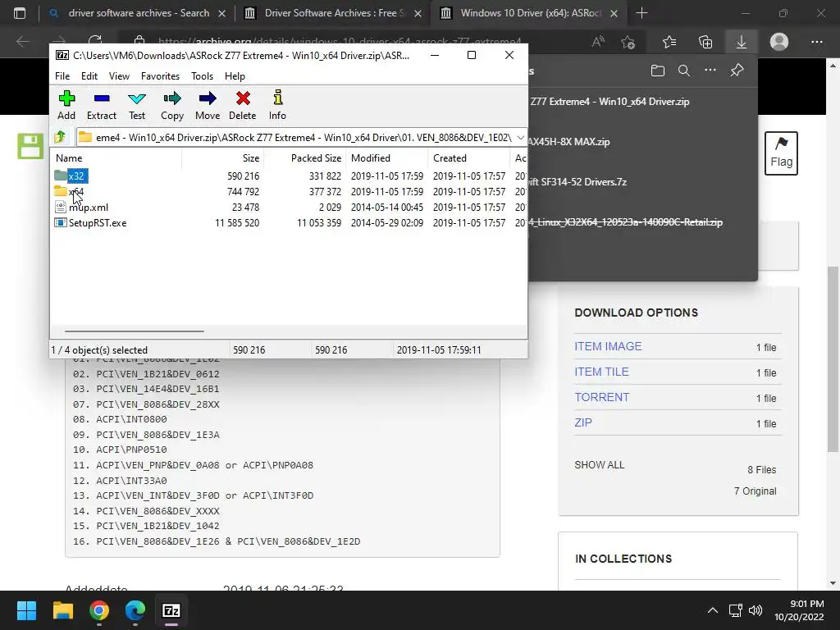The width and height of the screenshot is (840, 630).
Task: Open more options in downloads panel
Action: tap(710, 71)
